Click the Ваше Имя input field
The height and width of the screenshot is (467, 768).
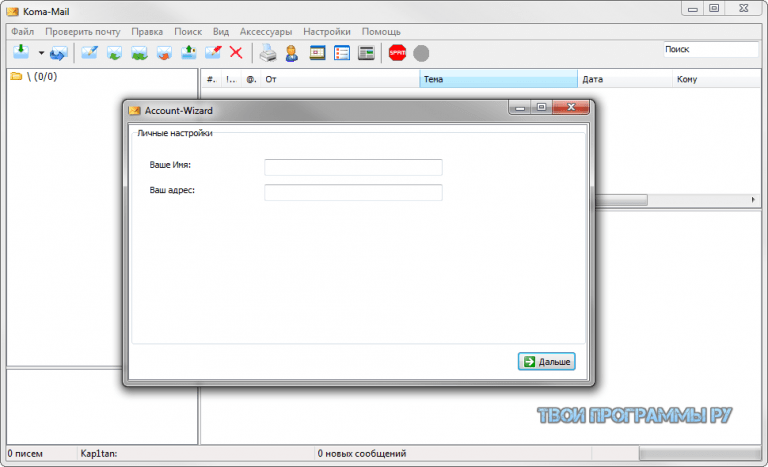[353, 167]
